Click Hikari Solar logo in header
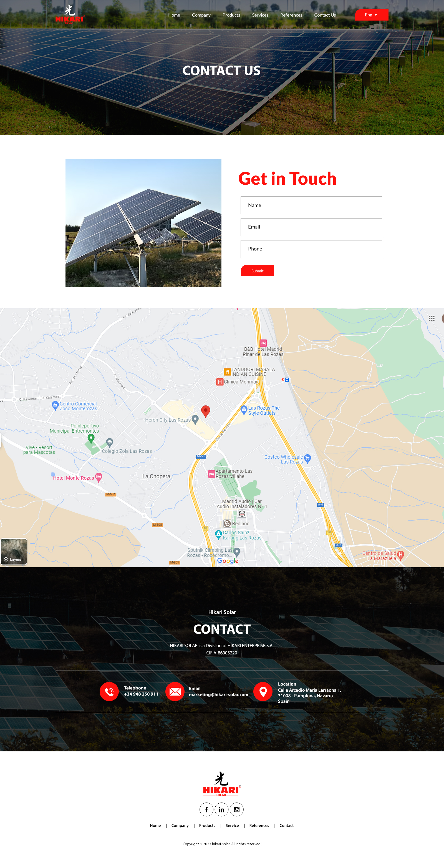Screen dimensions: 444x868 point(70,14)
